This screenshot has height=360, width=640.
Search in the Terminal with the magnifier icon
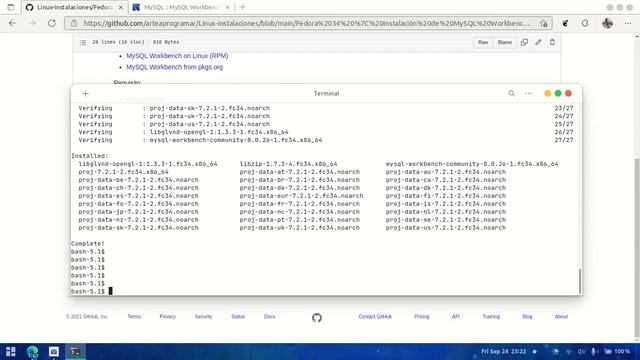511,93
